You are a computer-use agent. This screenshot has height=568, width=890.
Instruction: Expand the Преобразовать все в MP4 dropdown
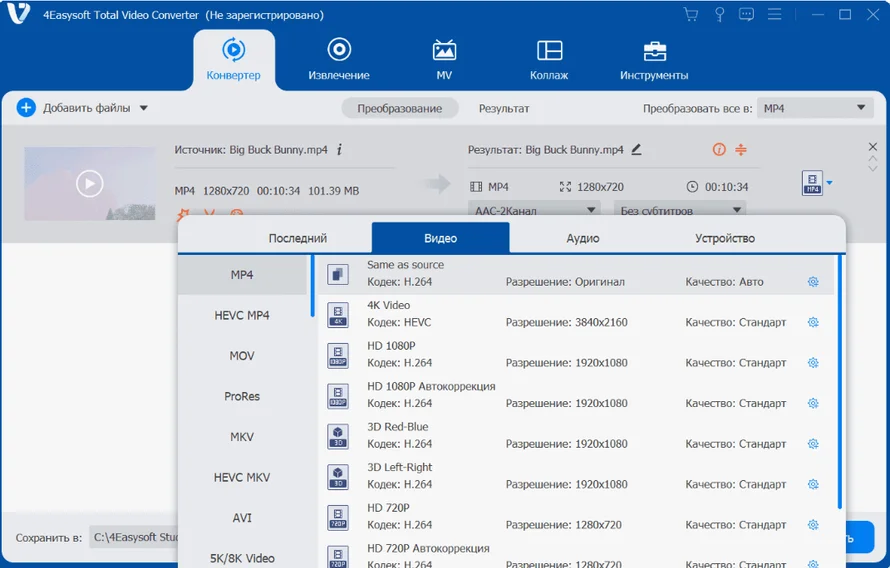tap(861, 108)
